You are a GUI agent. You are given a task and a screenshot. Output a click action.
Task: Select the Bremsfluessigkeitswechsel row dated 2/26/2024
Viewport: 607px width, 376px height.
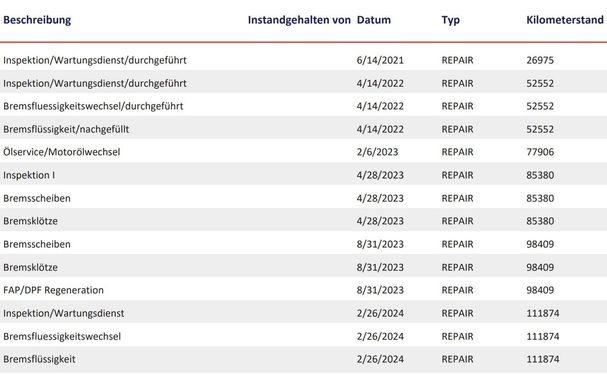tap(304, 336)
